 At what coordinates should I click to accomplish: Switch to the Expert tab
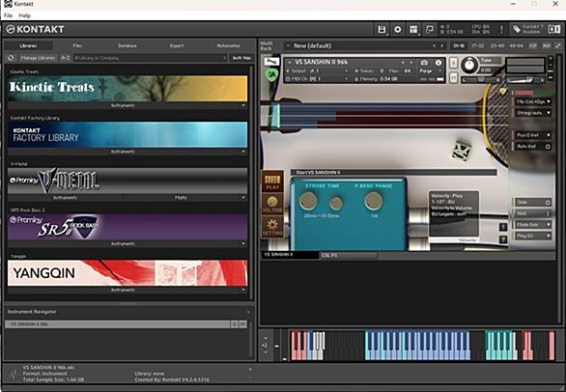coord(177,45)
